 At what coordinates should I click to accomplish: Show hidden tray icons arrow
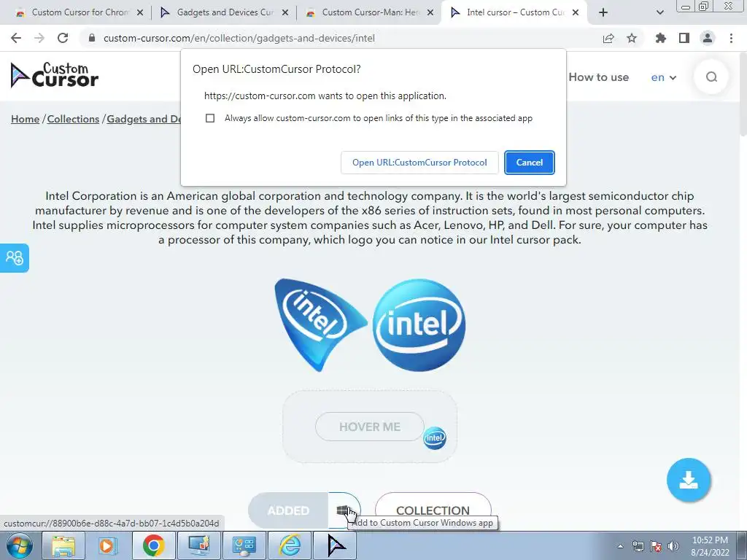[x=620, y=546]
